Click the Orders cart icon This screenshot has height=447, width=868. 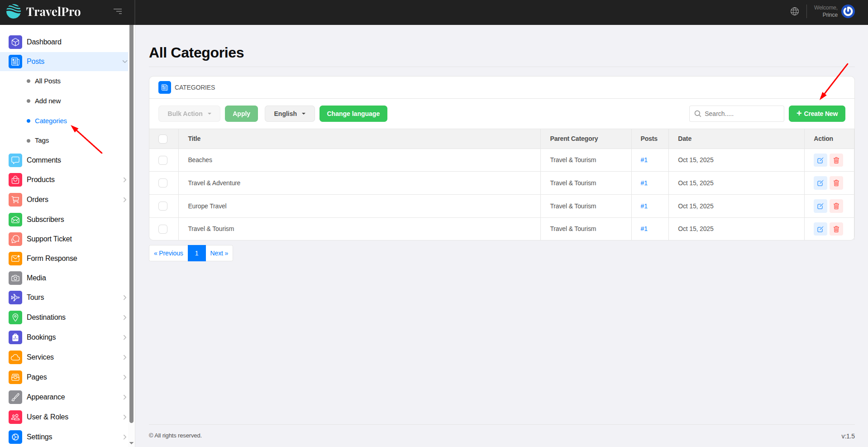[15, 200]
